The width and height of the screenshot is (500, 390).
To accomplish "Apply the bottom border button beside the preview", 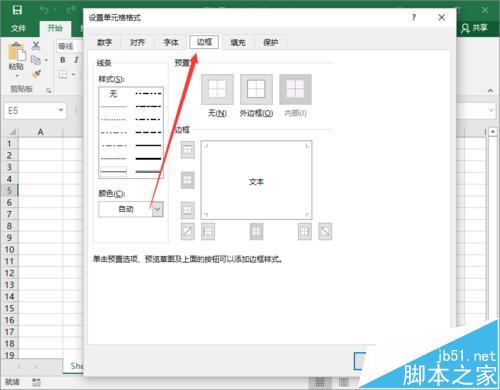I will pos(188,210).
